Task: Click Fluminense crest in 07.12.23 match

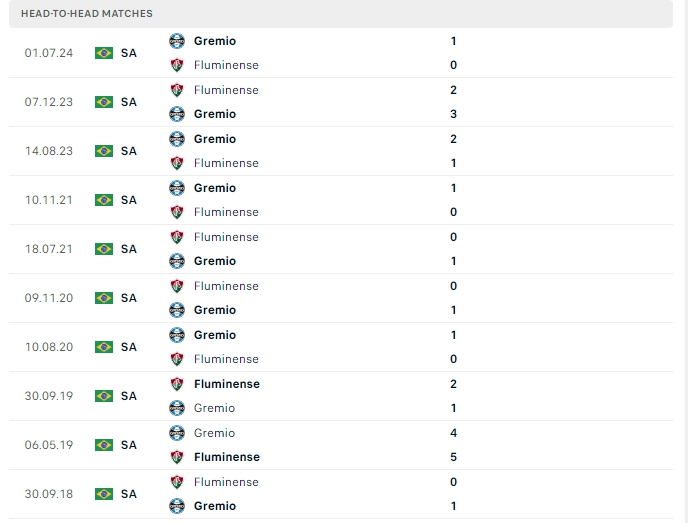Action: [x=177, y=90]
